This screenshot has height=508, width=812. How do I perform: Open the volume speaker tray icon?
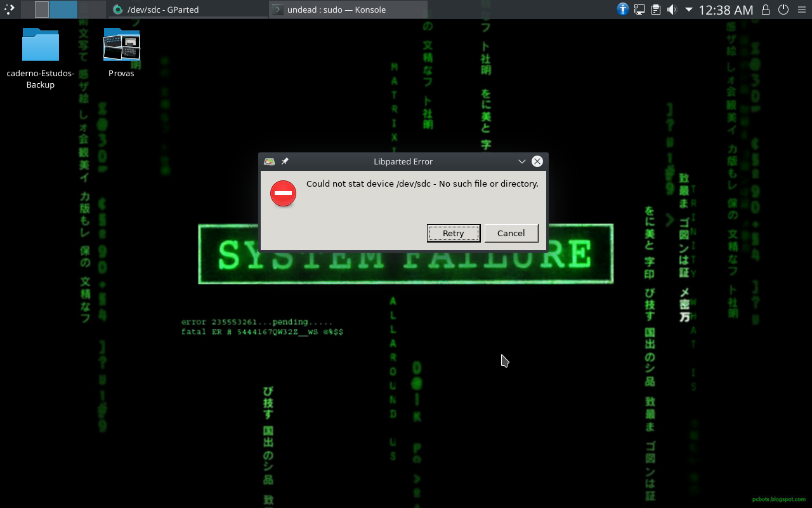[672, 10]
